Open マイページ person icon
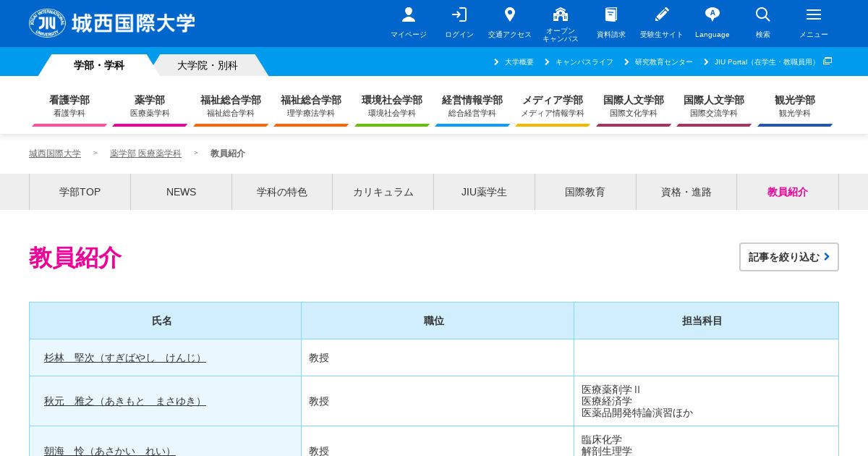This screenshot has width=868, height=456. 409,14
